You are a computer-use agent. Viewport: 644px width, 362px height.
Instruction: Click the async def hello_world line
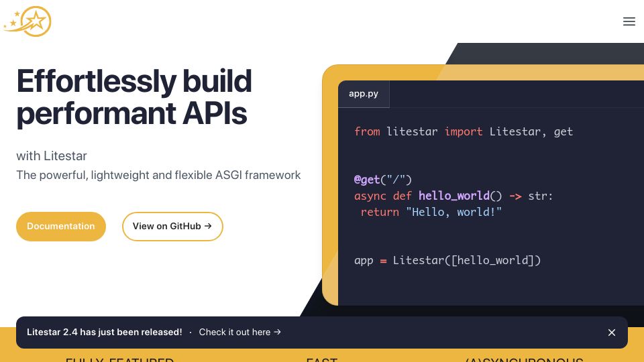(453, 196)
